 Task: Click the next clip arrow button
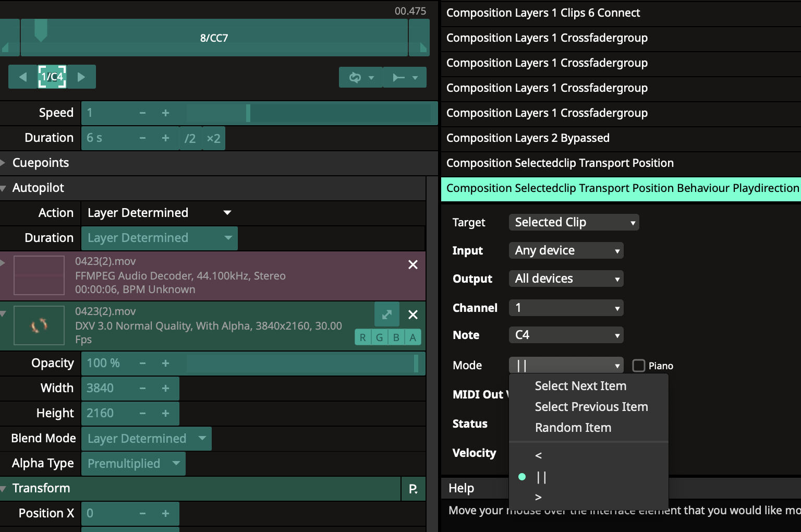coord(81,77)
